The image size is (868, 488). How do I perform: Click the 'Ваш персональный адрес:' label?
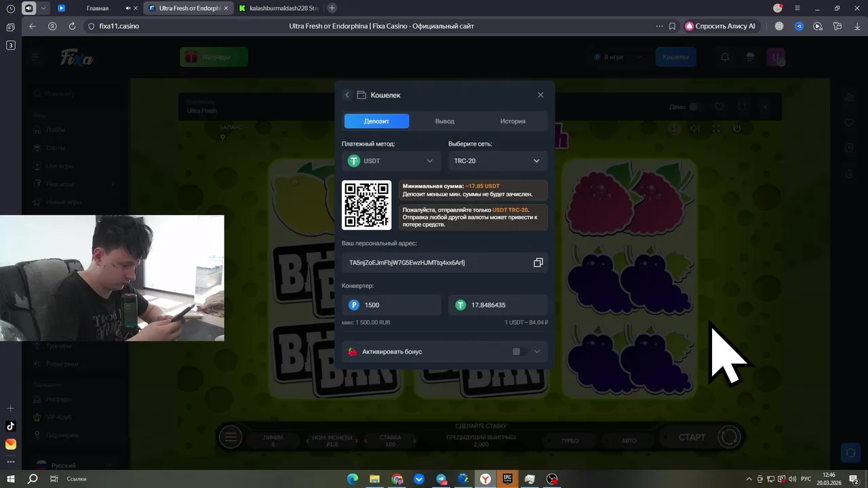(x=379, y=243)
